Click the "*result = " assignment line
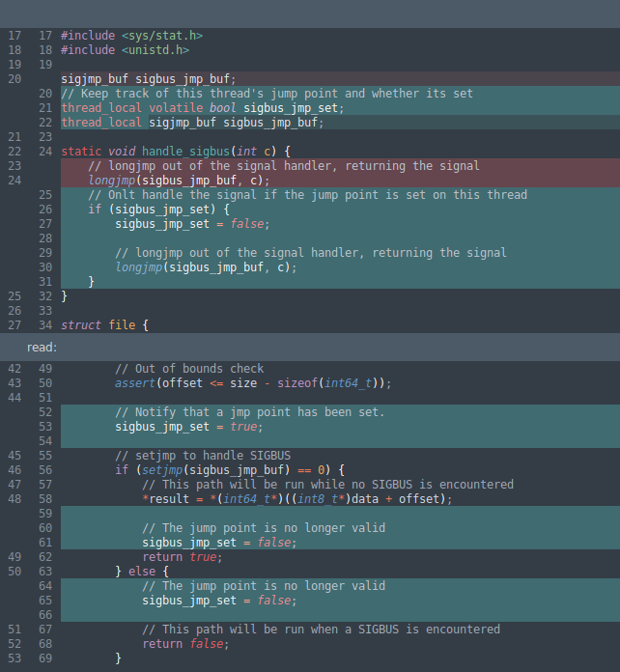The width and height of the screenshot is (620, 672). click(296, 499)
